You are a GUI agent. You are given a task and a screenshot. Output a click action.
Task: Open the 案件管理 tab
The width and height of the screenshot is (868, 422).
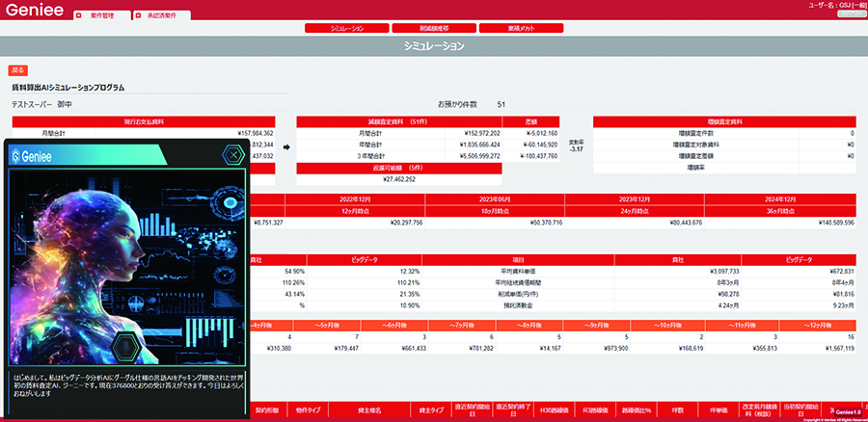click(102, 16)
